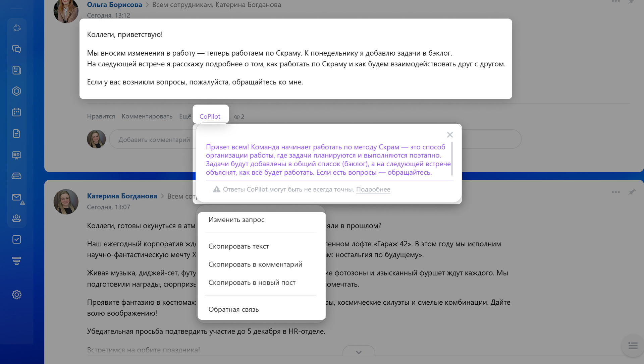Open the news feed sidebar icon
The width and height of the screenshot is (644, 364).
click(x=16, y=70)
